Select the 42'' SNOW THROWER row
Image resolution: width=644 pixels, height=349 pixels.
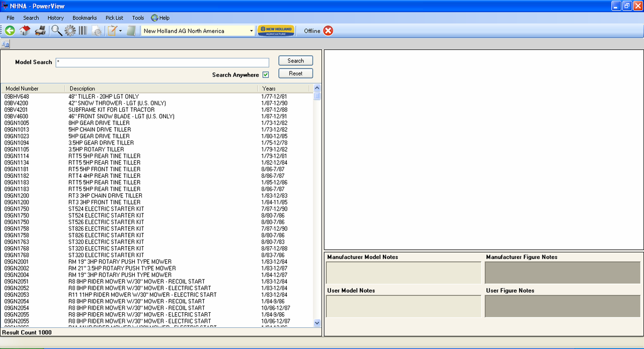click(x=157, y=103)
